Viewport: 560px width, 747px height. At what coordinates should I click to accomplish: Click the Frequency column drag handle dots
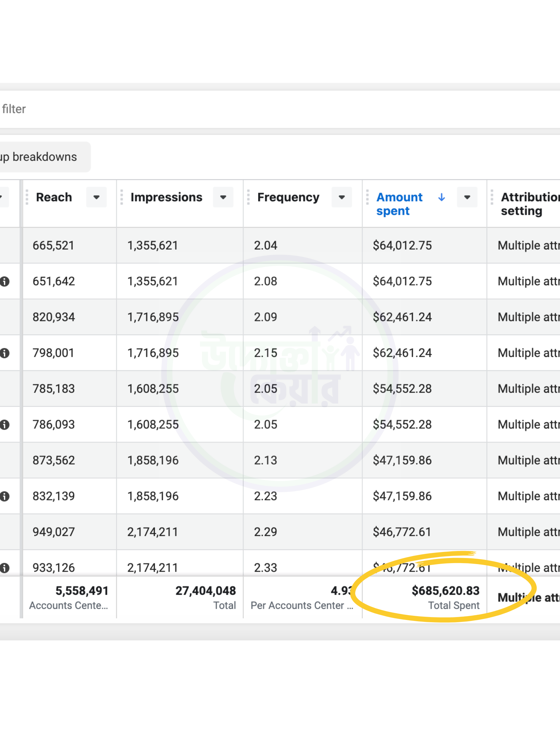click(x=249, y=197)
